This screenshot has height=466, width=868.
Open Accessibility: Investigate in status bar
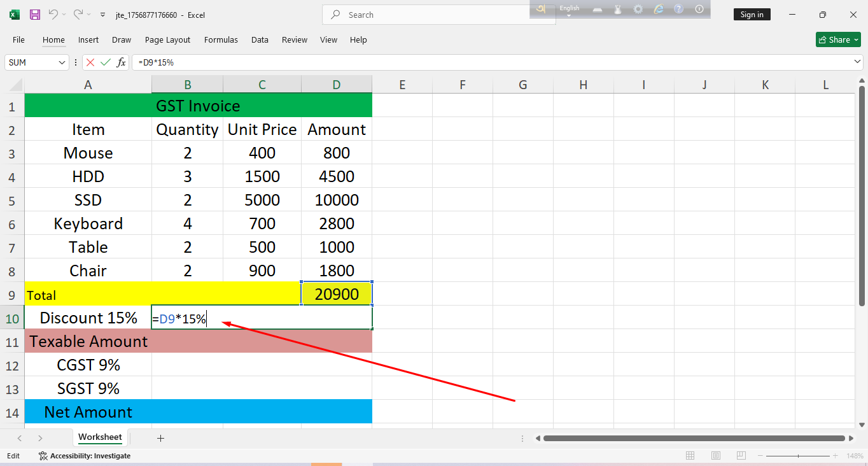point(85,456)
